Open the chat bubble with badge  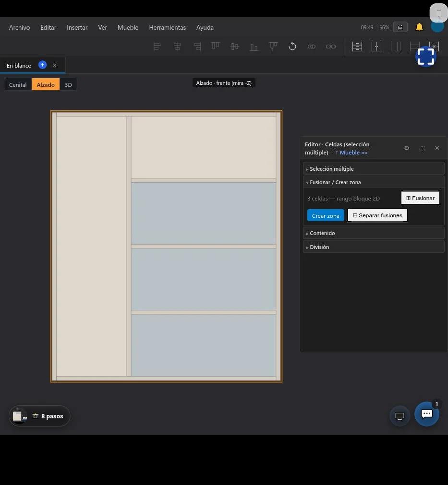pyautogui.click(x=427, y=414)
